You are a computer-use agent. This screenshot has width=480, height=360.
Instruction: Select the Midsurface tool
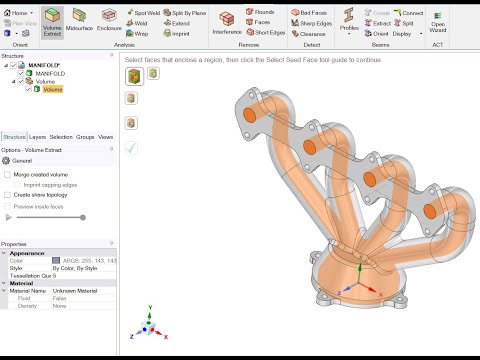point(79,20)
